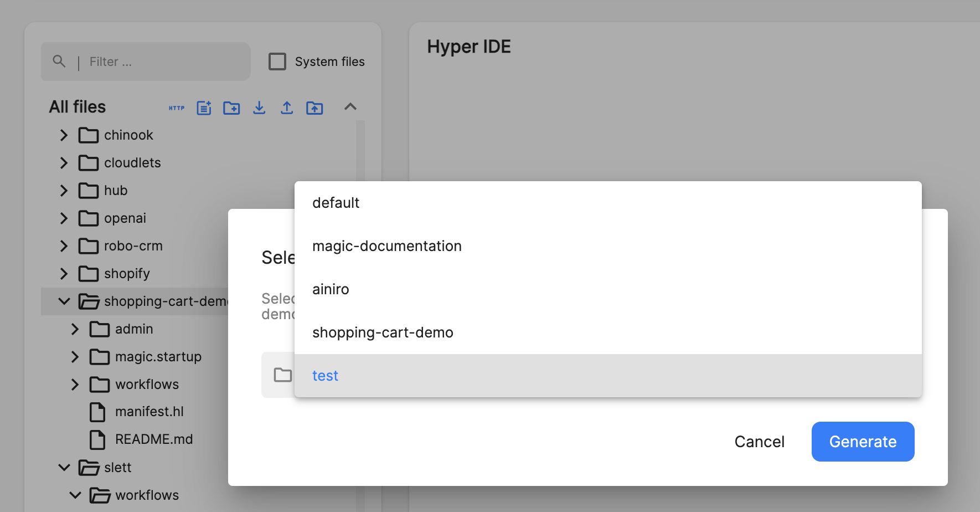Click the Generate button
This screenshot has height=512, width=980.
click(862, 442)
